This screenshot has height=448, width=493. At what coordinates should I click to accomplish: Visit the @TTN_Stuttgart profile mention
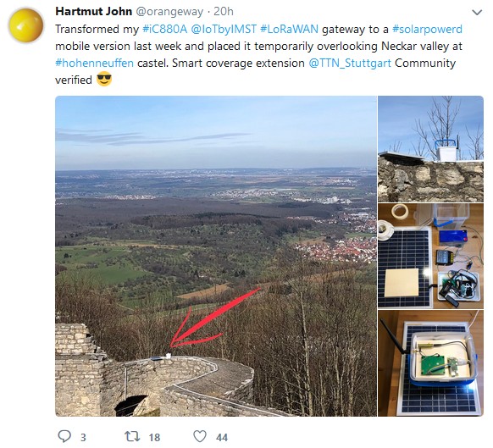[x=350, y=64]
